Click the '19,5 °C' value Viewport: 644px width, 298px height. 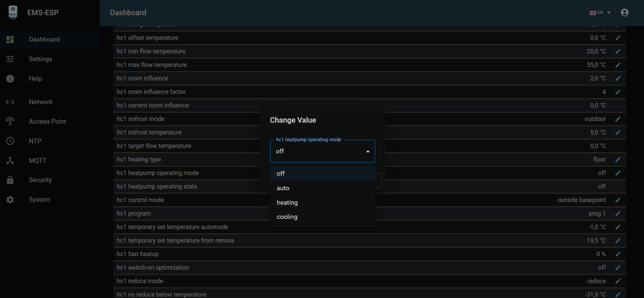click(x=597, y=241)
